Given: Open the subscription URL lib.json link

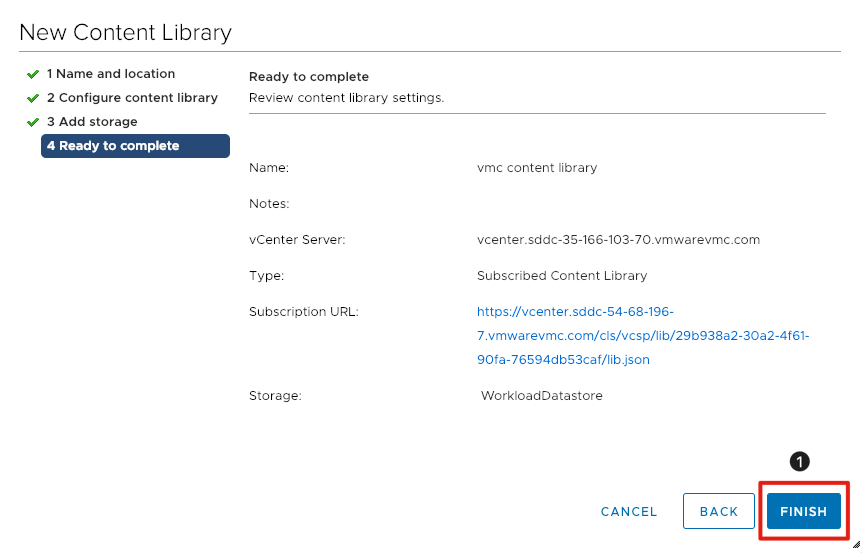Looking at the screenshot, I should [x=642, y=336].
